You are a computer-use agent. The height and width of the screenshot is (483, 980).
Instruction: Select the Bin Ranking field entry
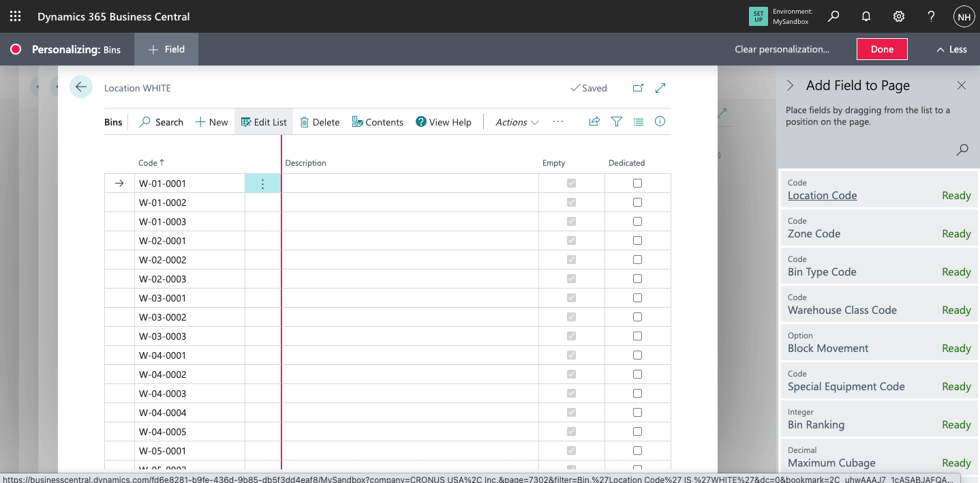click(879, 418)
